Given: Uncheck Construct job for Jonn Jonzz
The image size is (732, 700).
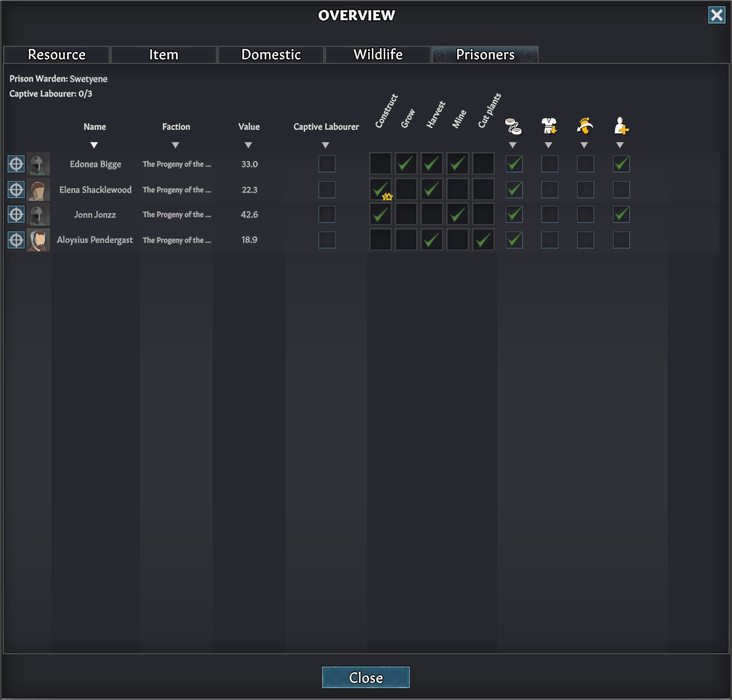Looking at the screenshot, I should [380, 214].
